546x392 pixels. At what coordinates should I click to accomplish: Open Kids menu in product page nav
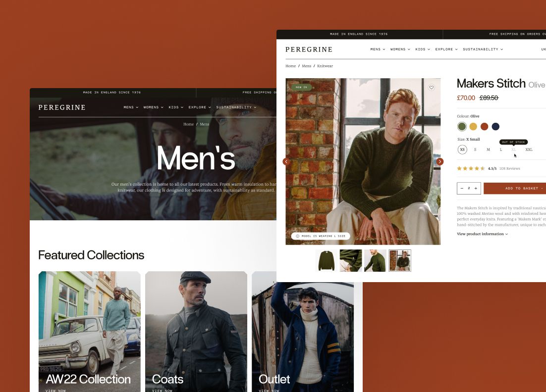click(x=423, y=49)
